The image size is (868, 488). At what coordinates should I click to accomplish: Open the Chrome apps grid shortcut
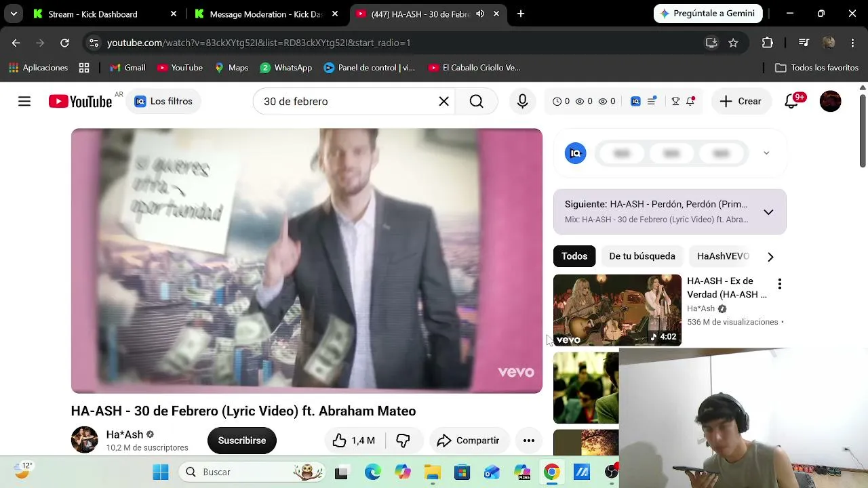[84, 68]
